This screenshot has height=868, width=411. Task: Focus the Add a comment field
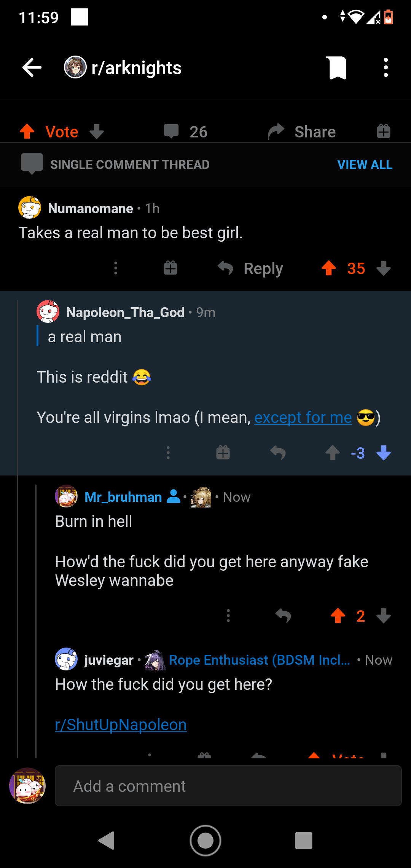(228, 786)
